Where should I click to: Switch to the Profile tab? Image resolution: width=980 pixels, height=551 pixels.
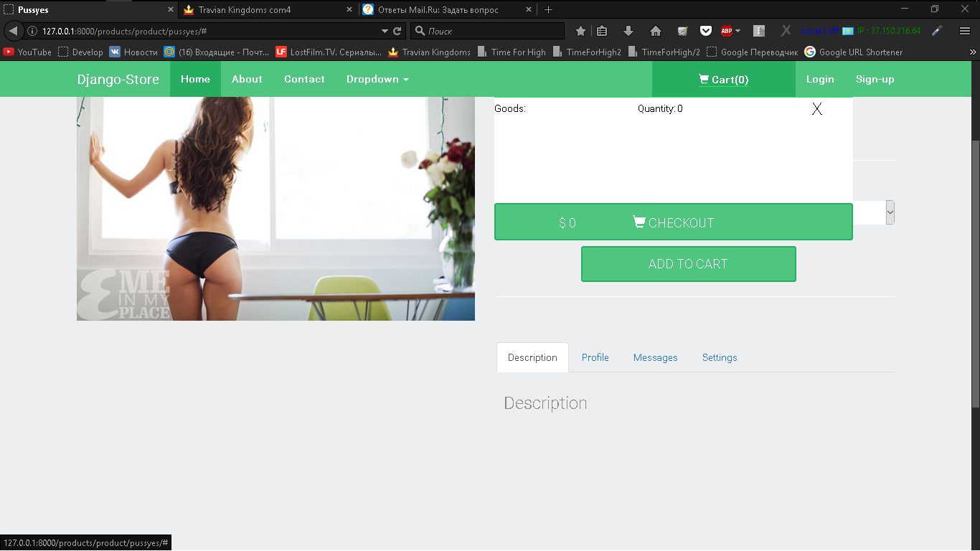(x=595, y=357)
